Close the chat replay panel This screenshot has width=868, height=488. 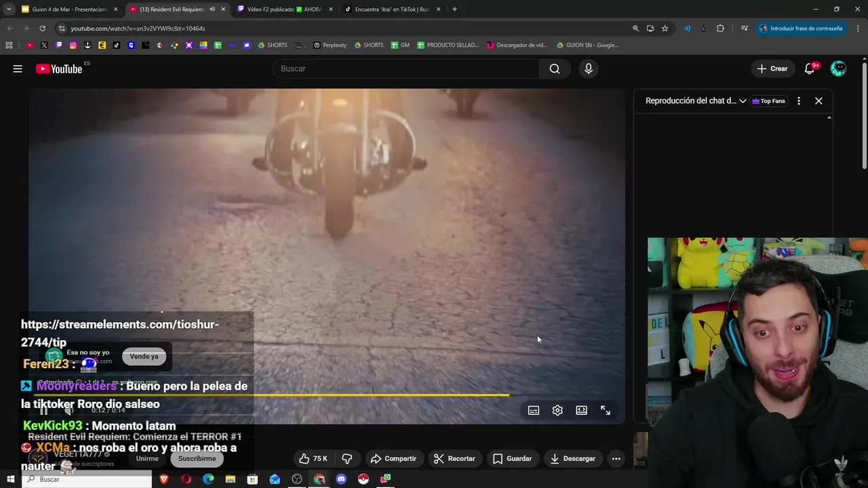(x=819, y=101)
